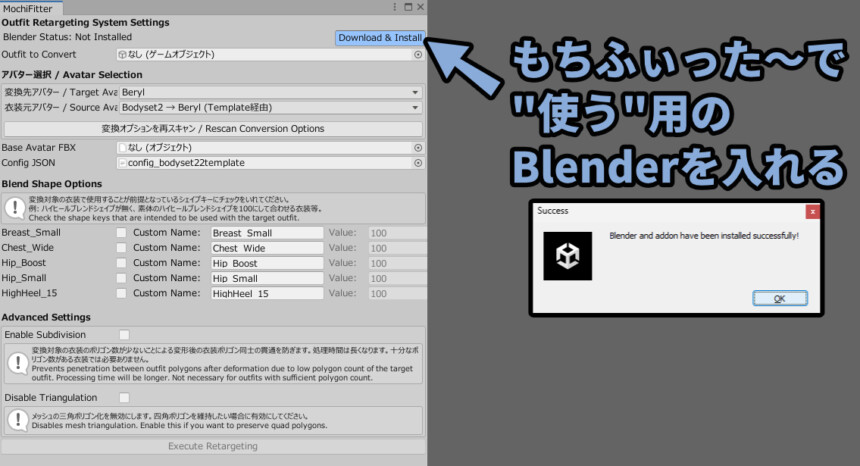Expand the Source Avatar Bodyset2 dropdown
The image size is (860, 466).
coord(263,107)
